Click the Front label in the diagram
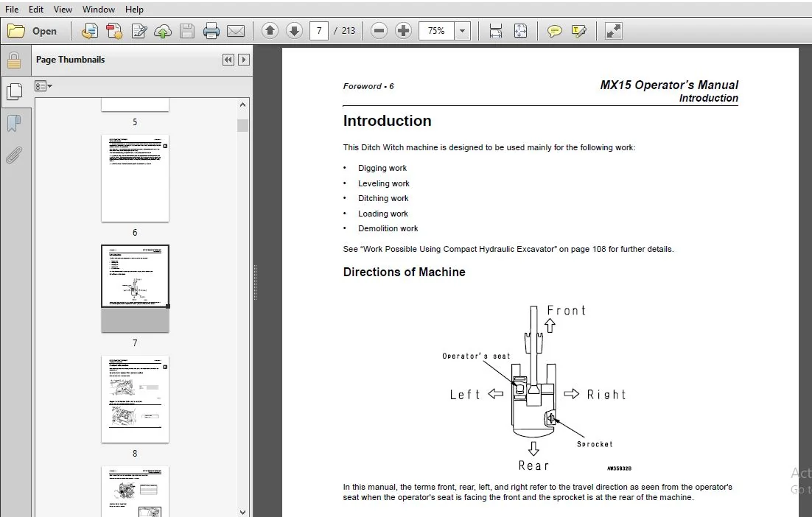 [x=567, y=311]
